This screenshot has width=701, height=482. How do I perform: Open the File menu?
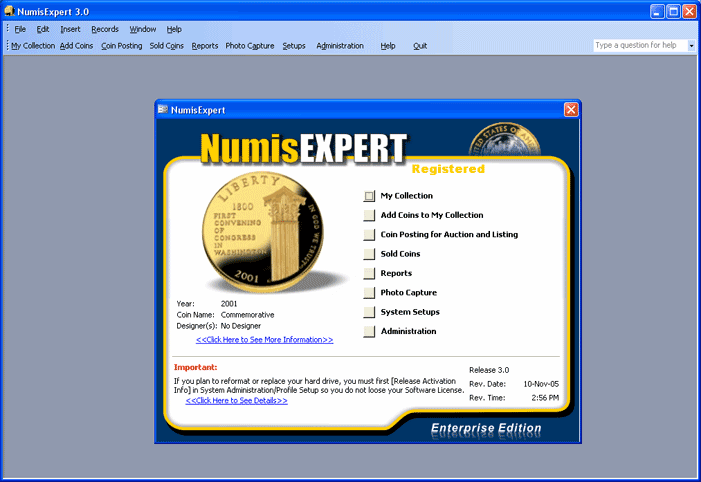(x=20, y=29)
